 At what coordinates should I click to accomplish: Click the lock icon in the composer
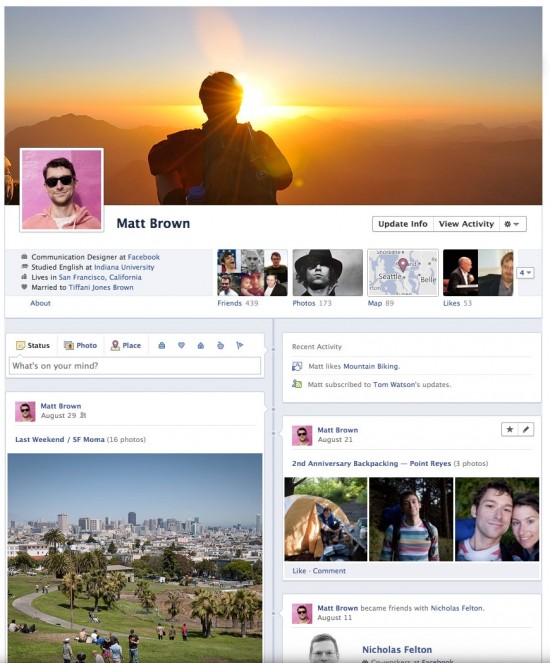pyautogui.click(x=161, y=345)
